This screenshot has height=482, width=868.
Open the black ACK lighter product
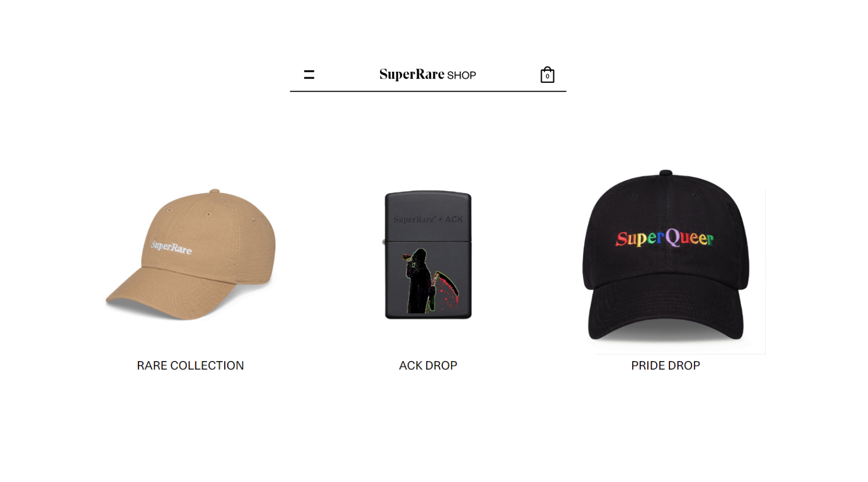[428, 254]
